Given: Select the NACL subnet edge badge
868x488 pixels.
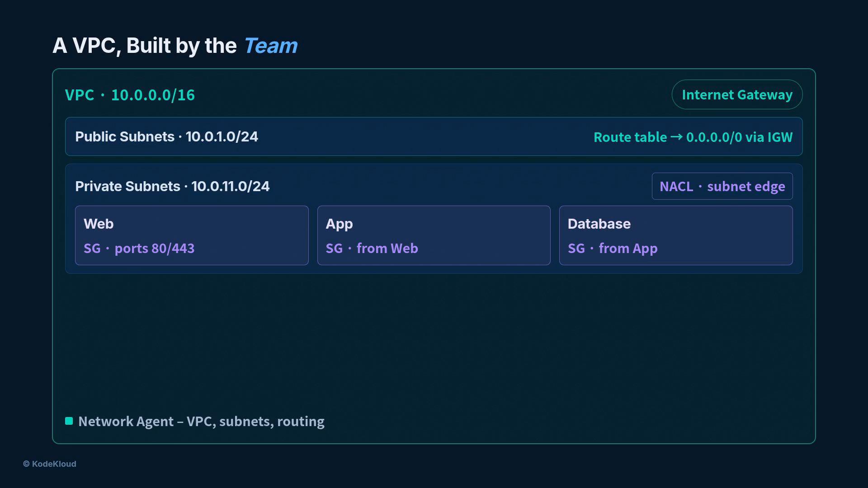Looking at the screenshot, I should pyautogui.click(x=722, y=186).
